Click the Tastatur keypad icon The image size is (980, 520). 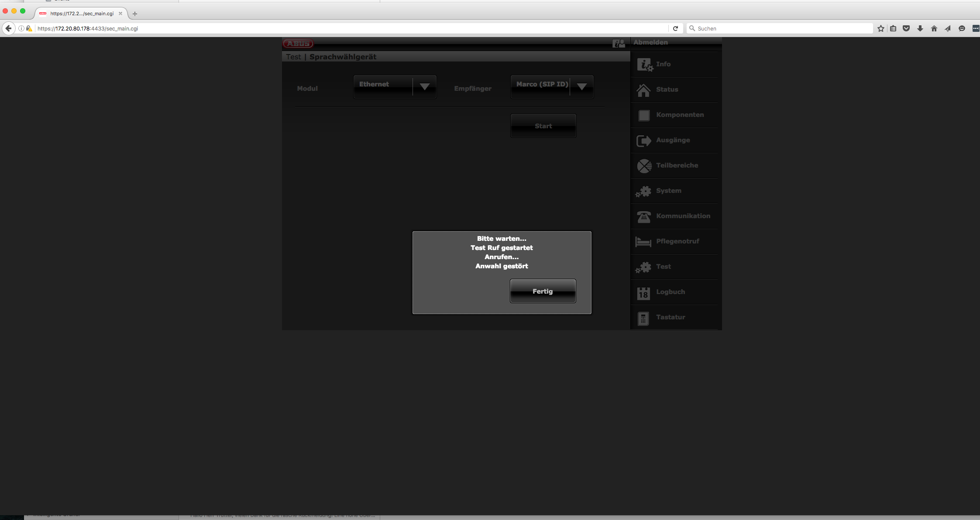[x=643, y=318]
